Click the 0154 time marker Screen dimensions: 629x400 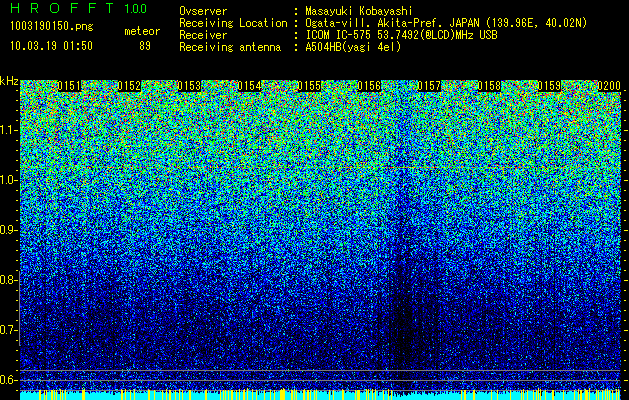tap(249, 86)
